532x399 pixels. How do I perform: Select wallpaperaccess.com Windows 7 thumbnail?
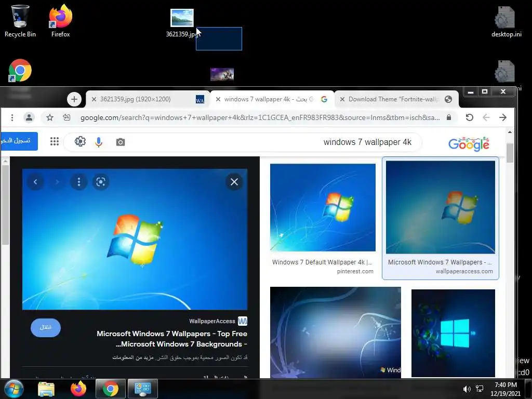[x=441, y=207]
